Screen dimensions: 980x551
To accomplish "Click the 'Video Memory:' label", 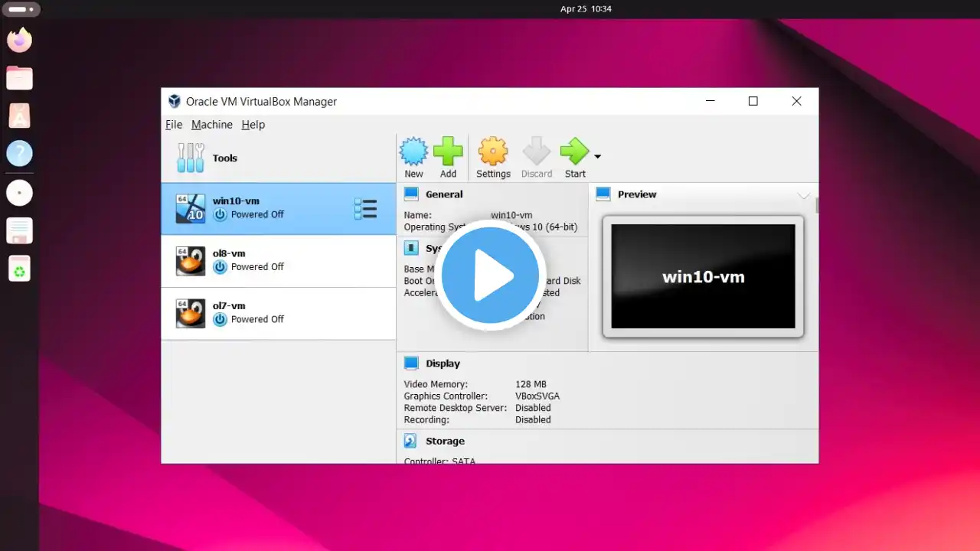I will 436,384.
